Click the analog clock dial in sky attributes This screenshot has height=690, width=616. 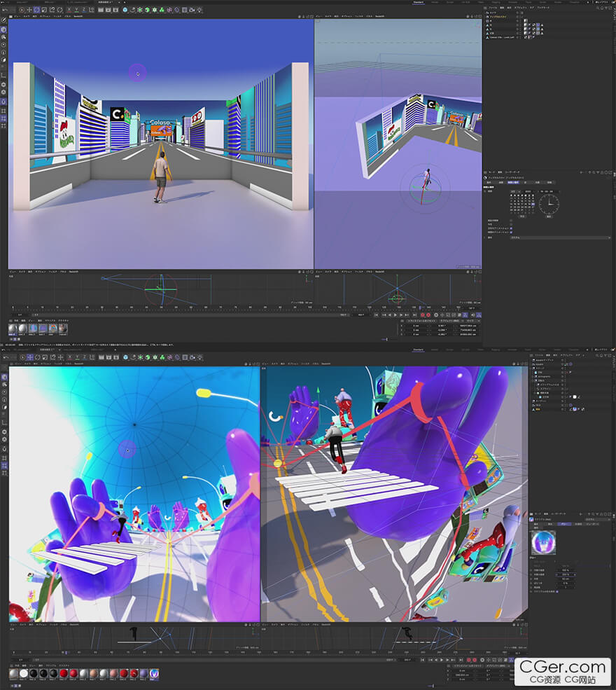click(x=549, y=204)
